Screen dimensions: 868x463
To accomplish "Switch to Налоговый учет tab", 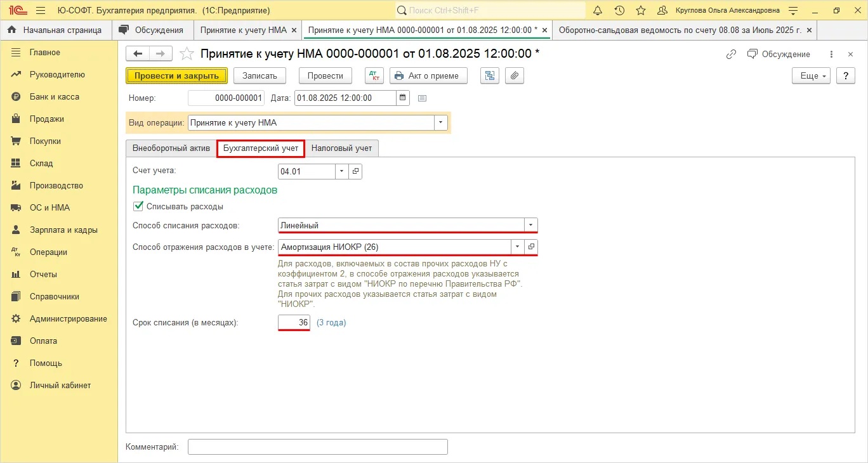I will (x=341, y=148).
